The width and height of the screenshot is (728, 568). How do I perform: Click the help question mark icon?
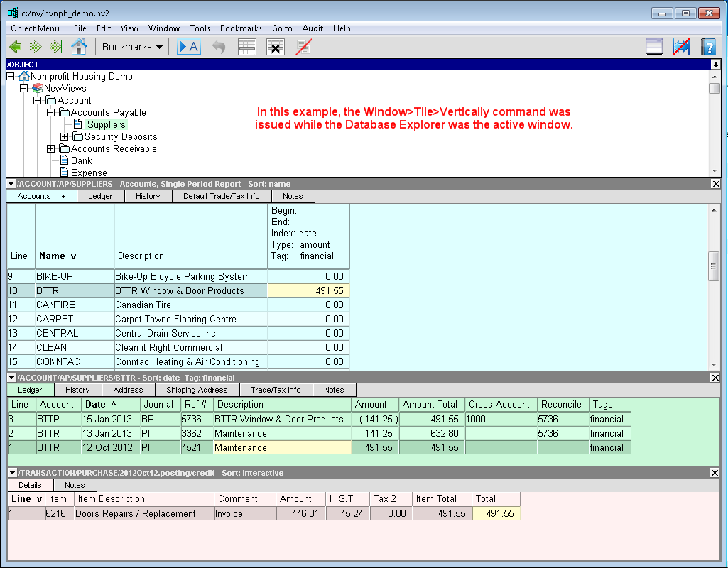click(707, 47)
